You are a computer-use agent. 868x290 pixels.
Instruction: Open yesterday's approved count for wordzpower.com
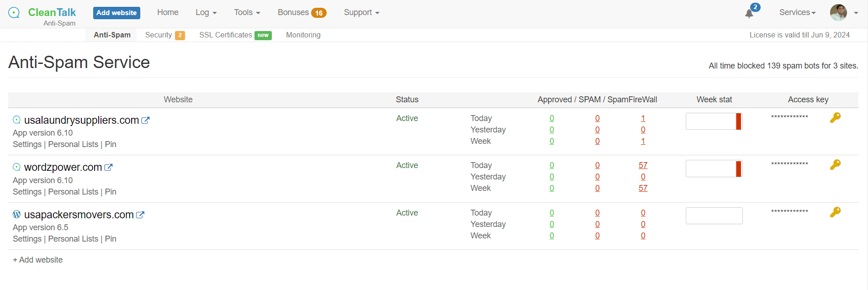tap(551, 177)
